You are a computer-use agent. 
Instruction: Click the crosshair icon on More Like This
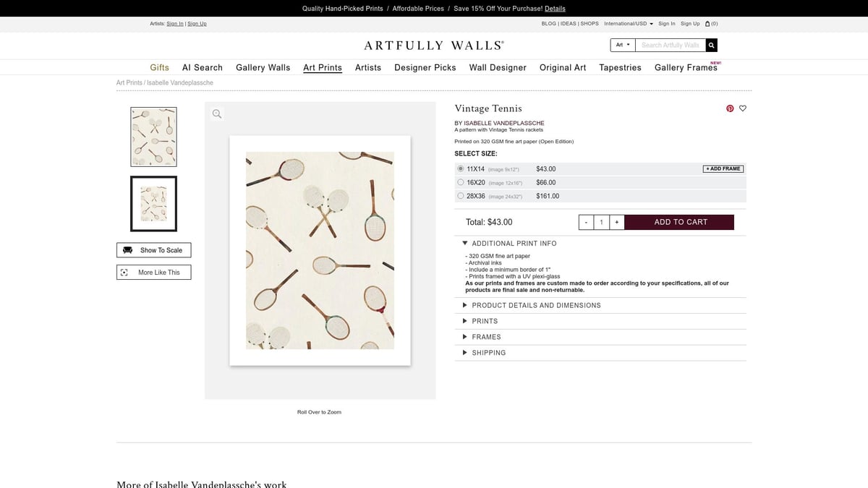point(124,272)
